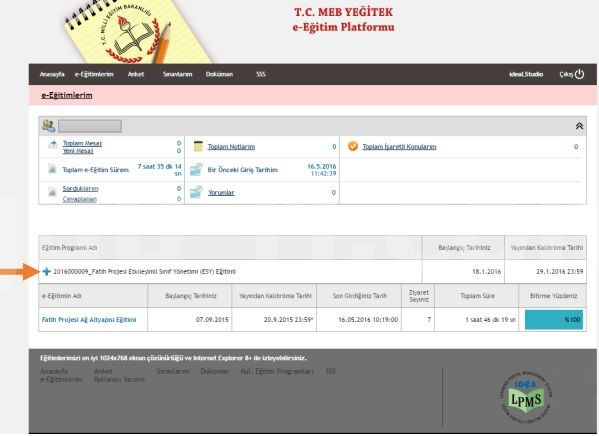Image resolution: width=599 pixels, height=436 pixels.
Task: Expand the Fatih Projesi ESY Eğitimi row
Action: point(47,271)
